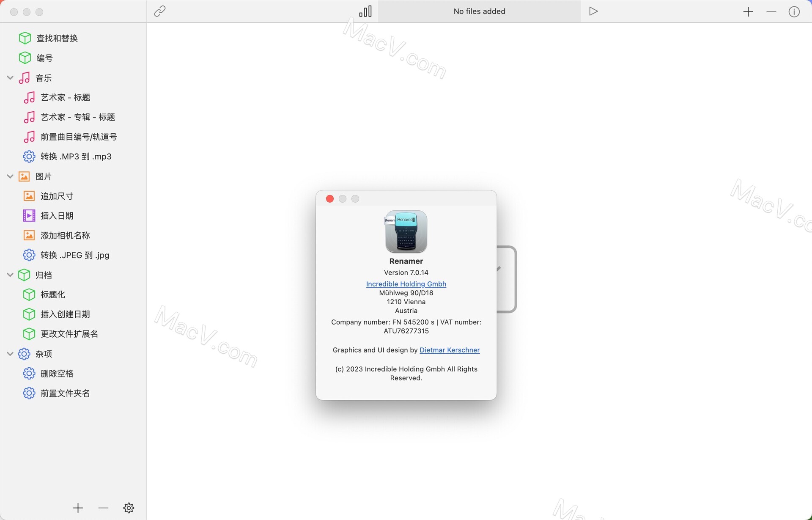Collapse the 杂项 group

click(10, 354)
